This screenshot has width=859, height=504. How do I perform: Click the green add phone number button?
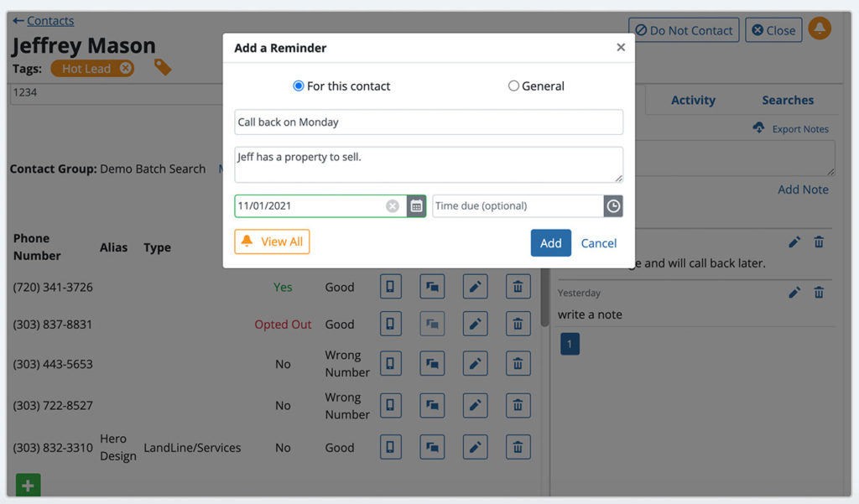click(29, 485)
